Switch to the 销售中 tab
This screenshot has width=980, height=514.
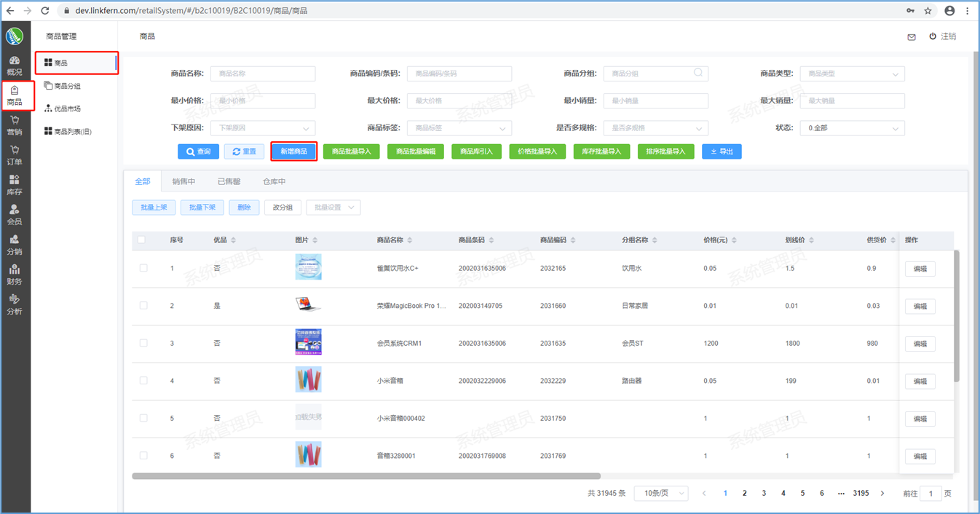(183, 181)
